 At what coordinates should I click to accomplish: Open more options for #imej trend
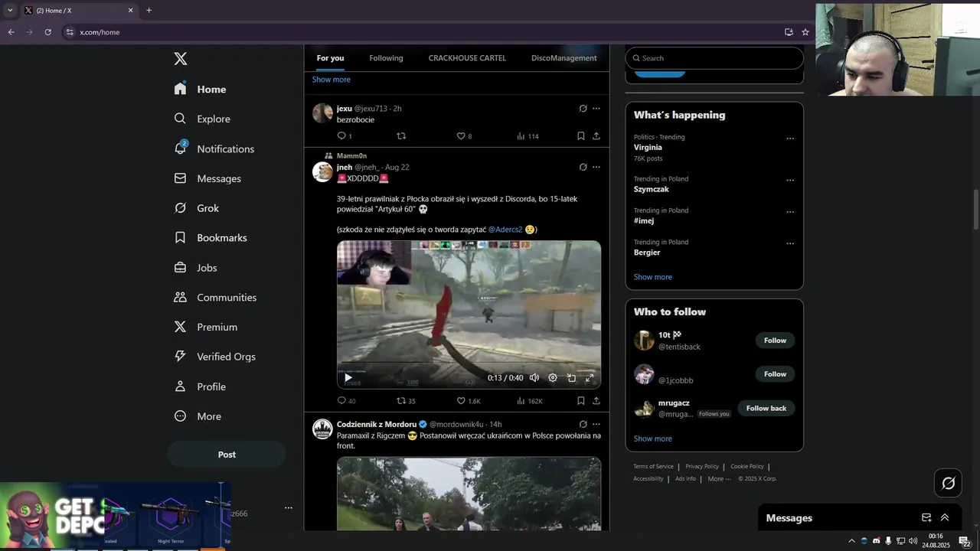point(790,212)
